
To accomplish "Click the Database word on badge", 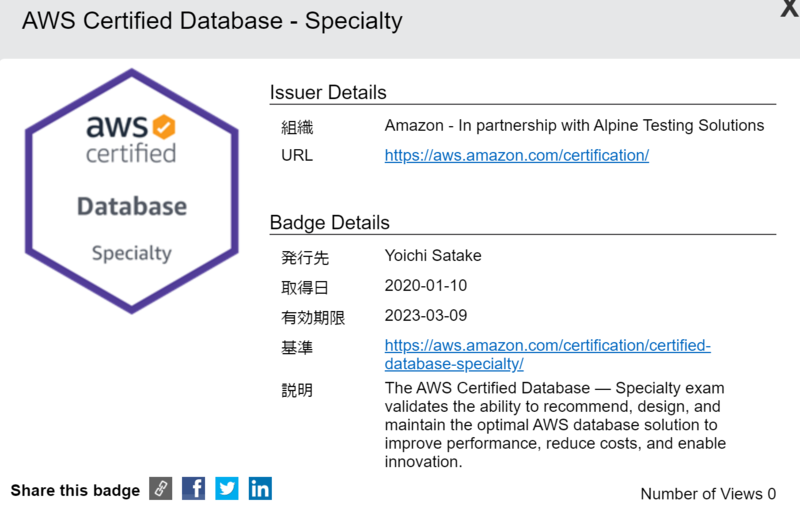I will [132, 206].
